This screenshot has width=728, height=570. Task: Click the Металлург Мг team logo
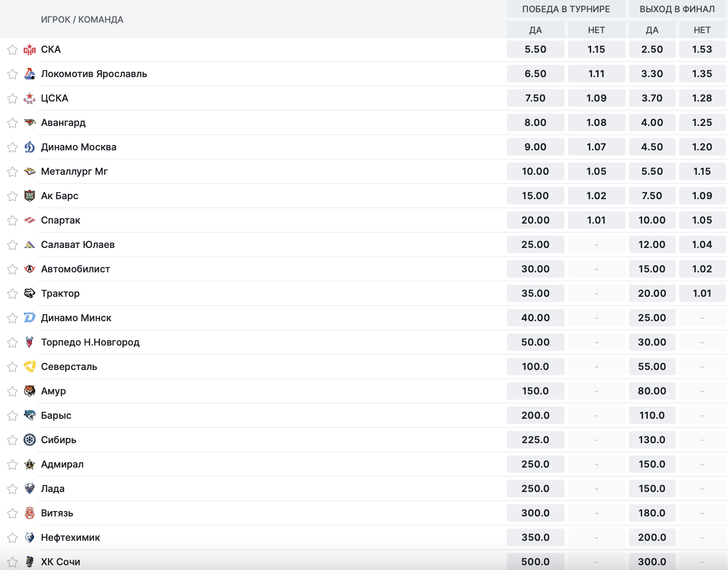pos(30,172)
